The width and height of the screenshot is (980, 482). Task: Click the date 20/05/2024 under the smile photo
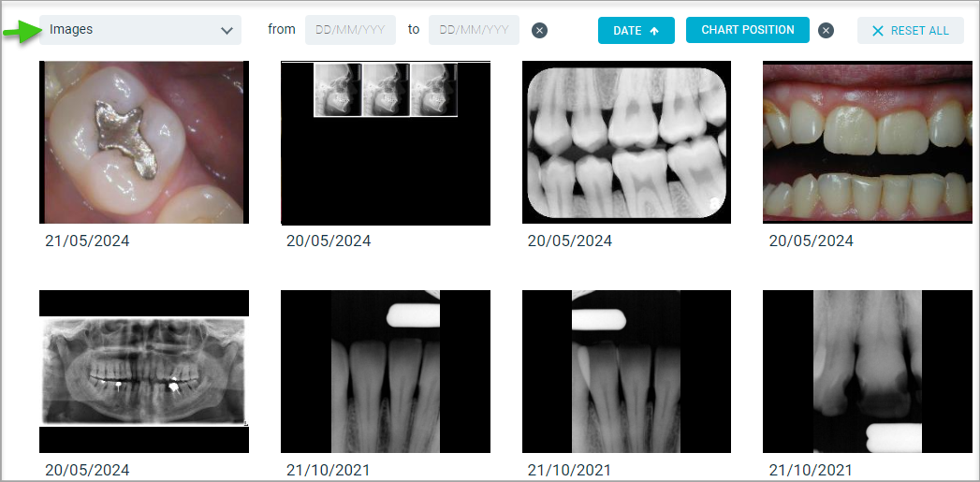pos(812,241)
